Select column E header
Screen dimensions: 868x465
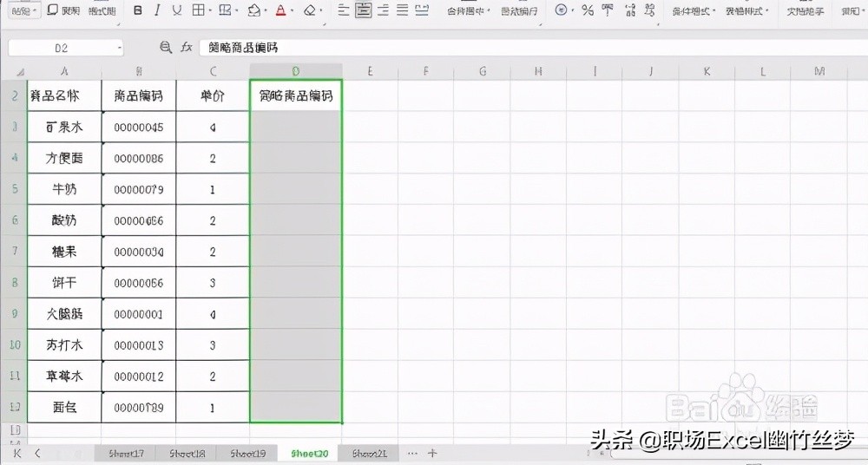[x=370, y=71]
